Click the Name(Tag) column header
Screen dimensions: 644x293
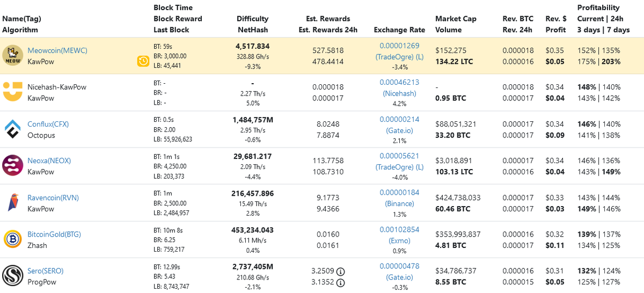(21, 19)
